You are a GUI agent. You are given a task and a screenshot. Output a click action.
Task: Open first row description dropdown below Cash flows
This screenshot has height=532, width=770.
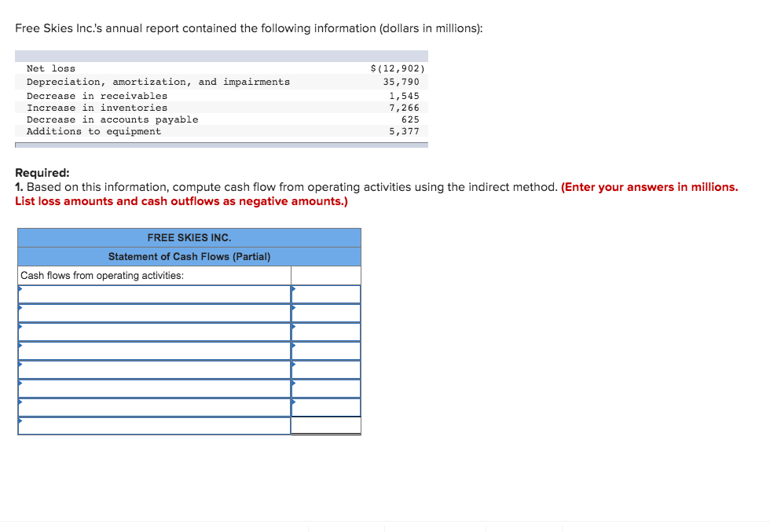154,294
